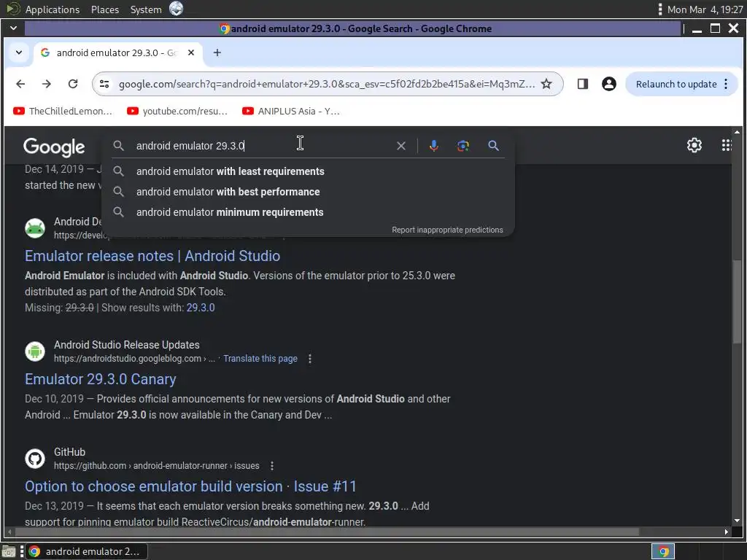Launch web browser from top panel globe

tap(177, 9)
